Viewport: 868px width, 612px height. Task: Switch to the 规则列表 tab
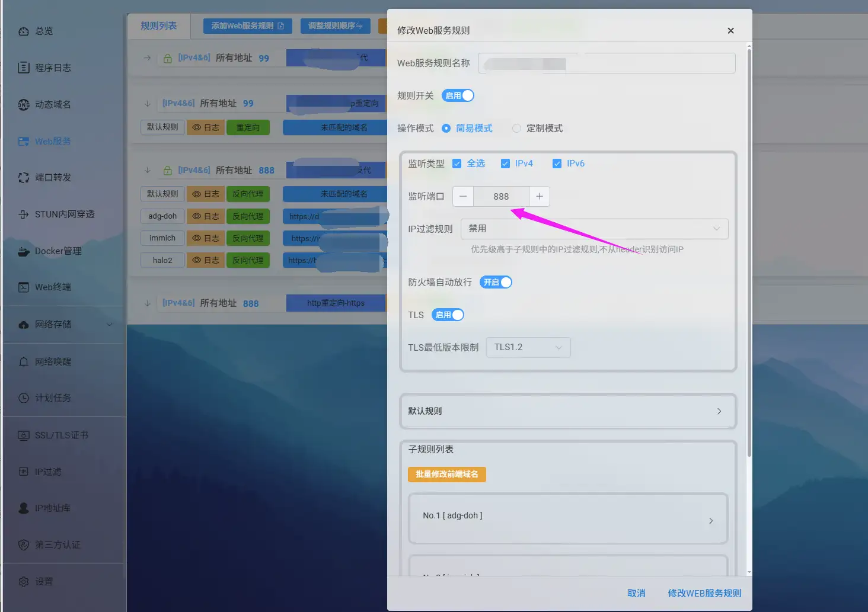pyautogui.click(x=158, y=25)
